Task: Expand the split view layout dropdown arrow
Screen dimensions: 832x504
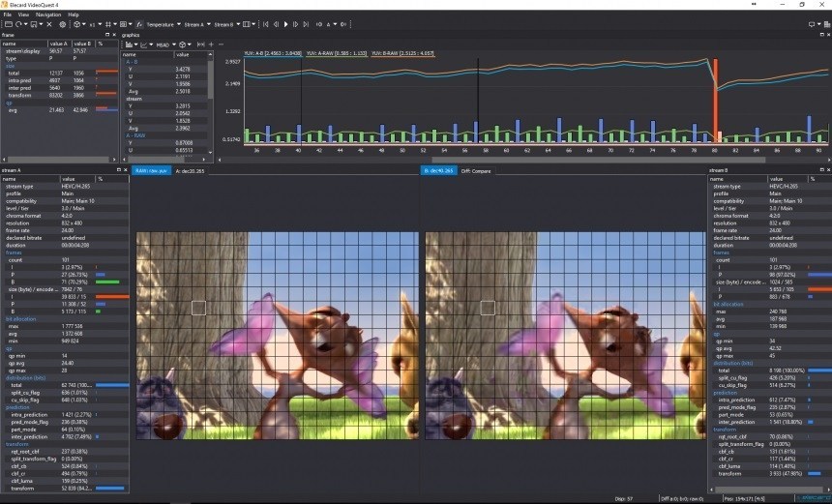Action: 253,24
